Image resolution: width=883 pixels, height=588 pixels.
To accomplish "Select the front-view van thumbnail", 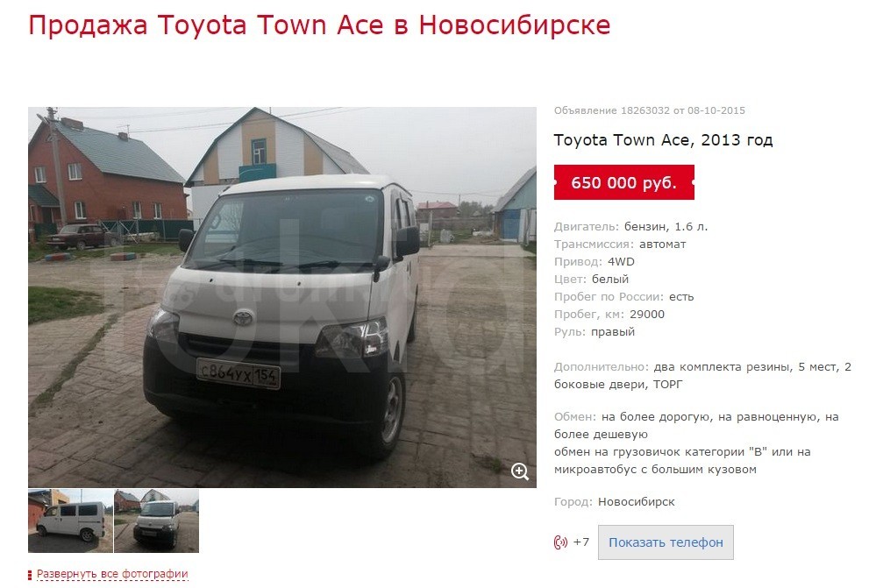I will [x=157, y=521].
